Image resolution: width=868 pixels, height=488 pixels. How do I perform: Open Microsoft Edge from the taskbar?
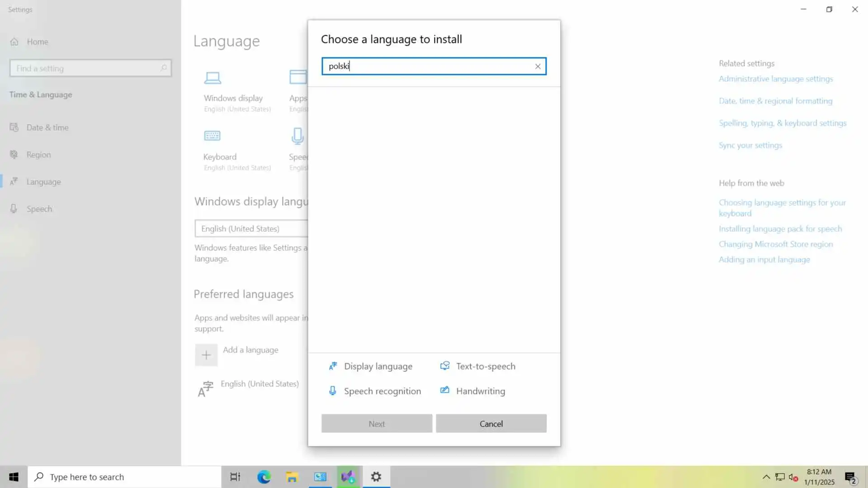pyautogui.click(x=264, y=477)
